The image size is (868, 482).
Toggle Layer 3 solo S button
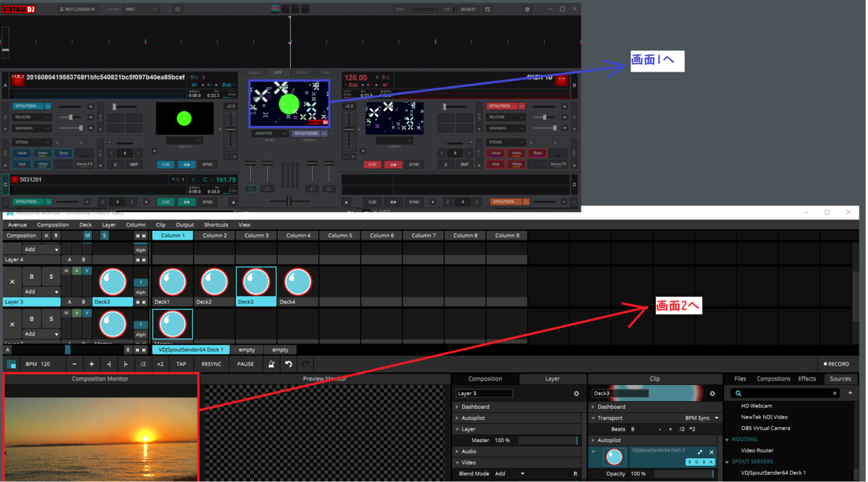click(x=51, y=276)
